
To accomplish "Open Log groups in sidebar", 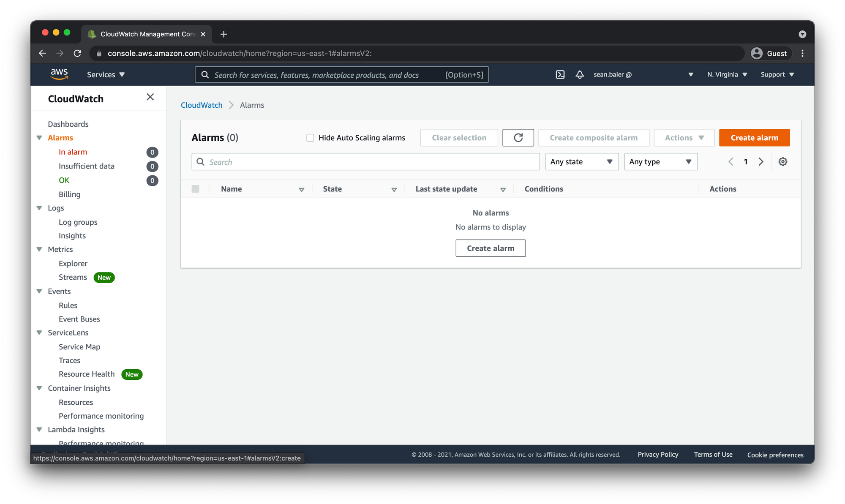I will 78,222.
